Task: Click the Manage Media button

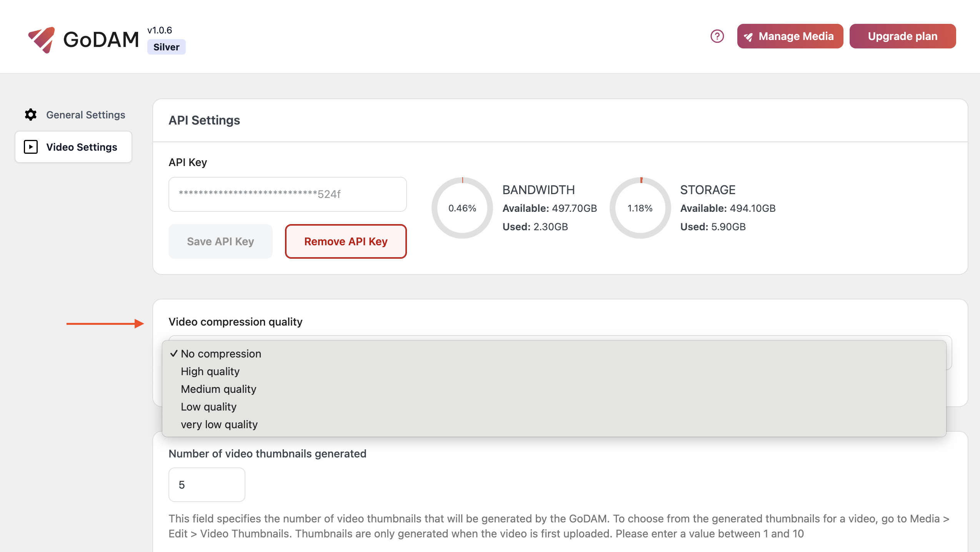Action: coord(790,36)
